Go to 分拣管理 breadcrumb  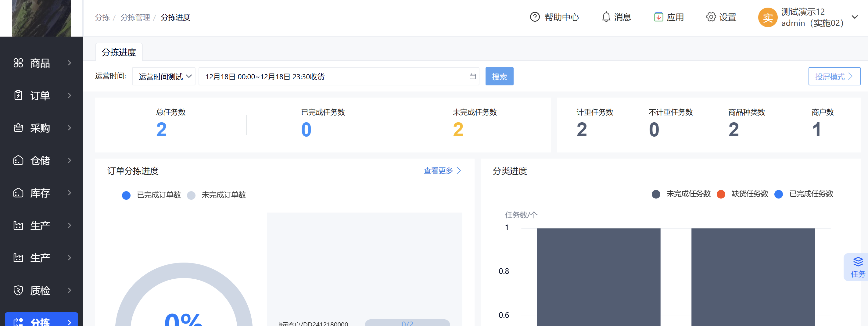(x=135, y=17)
